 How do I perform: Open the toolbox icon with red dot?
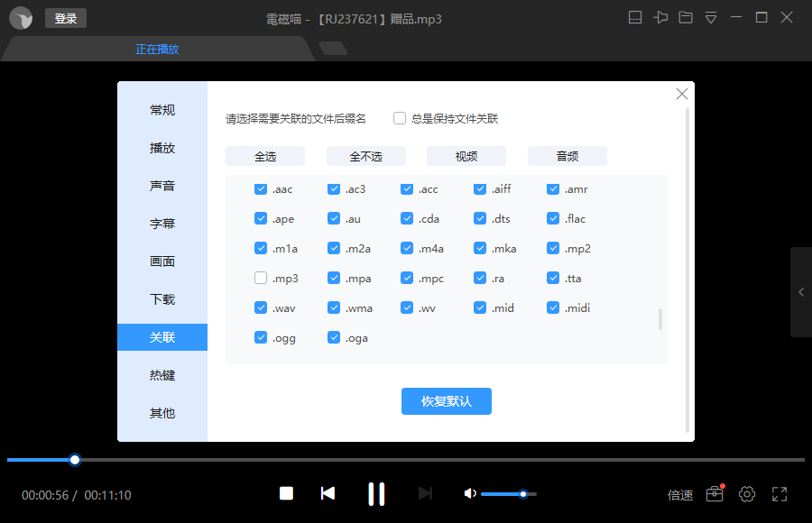tap(715, 494)
